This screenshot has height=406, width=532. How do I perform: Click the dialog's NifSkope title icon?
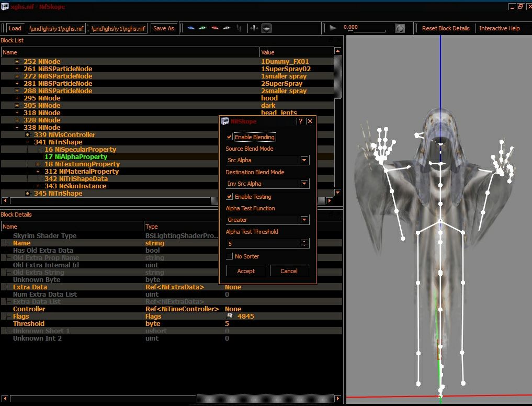(x=225, y=121)
